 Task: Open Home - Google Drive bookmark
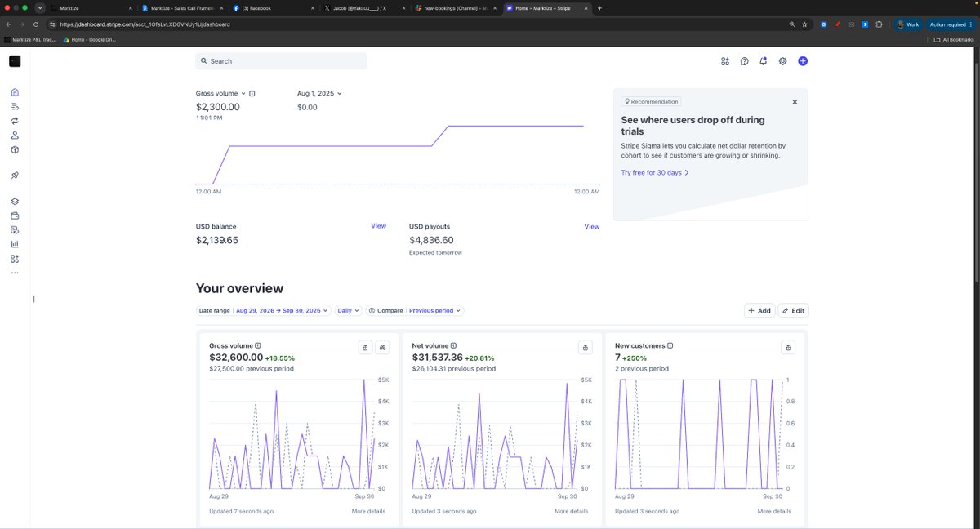coord(90,39)
